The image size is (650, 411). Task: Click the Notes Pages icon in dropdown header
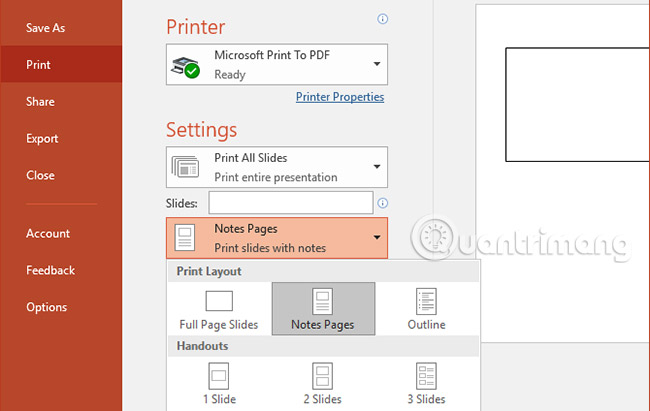tap(185, 238)
